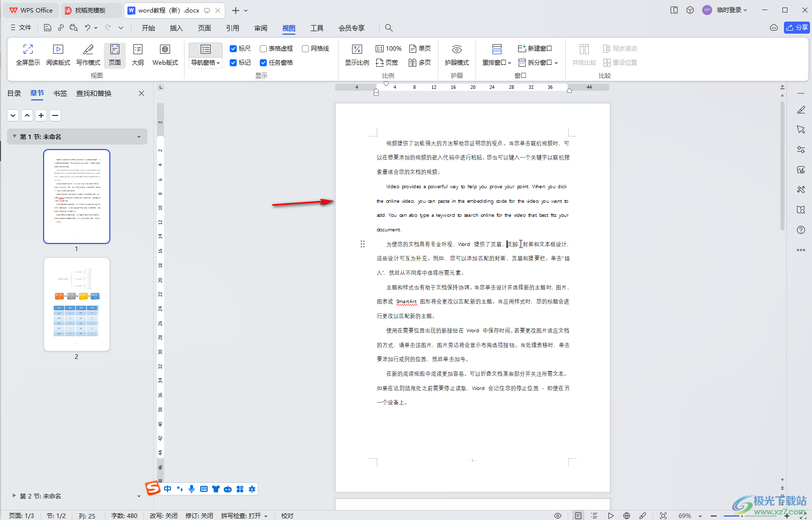Open the Review ribbon tab

pos(261,28)
